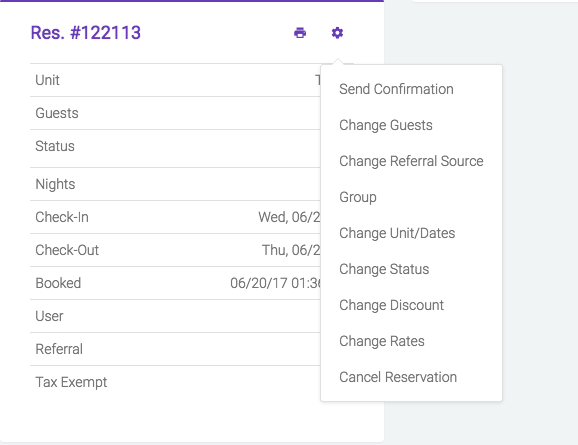Click the Res. #122113 heading
This screenshot has width=578, height=445.
pos(86,33)
